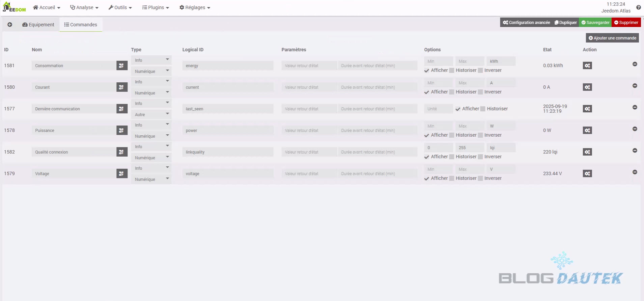Click the energy Logical ID field
644x301 pixels.
tap(228, 66)
